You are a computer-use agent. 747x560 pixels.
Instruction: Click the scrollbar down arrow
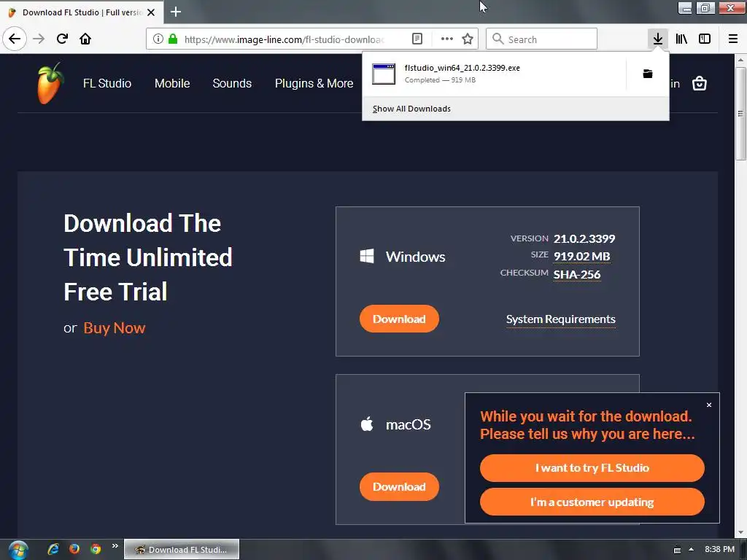click(x=740, y=533)
